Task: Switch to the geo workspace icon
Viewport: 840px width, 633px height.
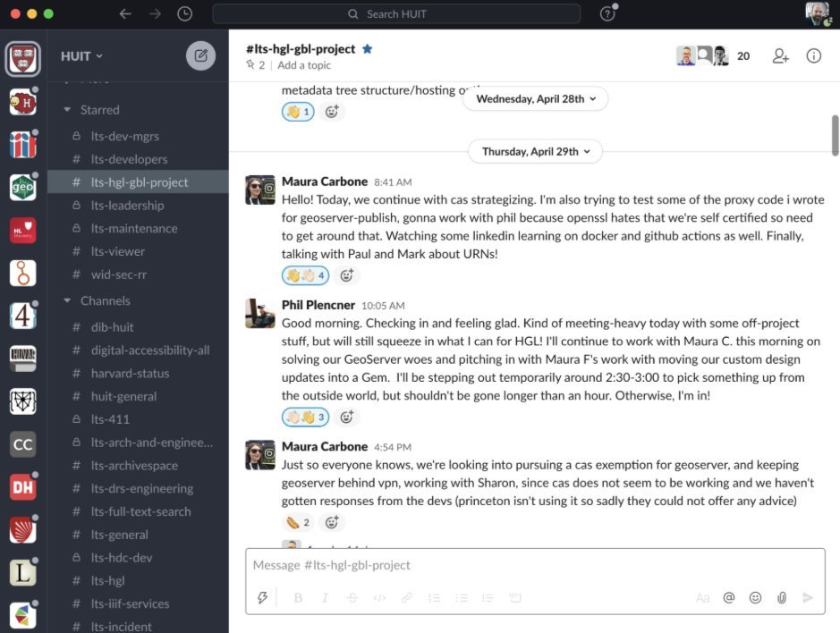Action: [22, 188]
